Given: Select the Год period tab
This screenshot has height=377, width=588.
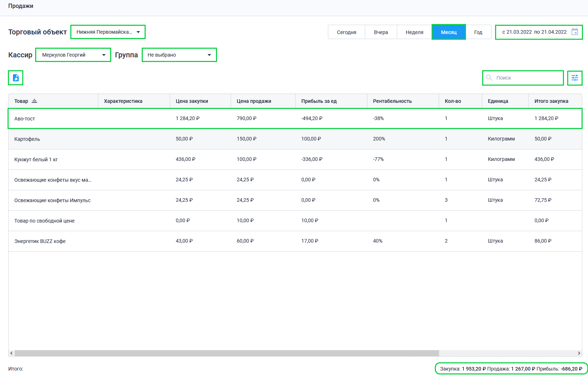Looking at the screenshot, I should [x=478, y=32].
